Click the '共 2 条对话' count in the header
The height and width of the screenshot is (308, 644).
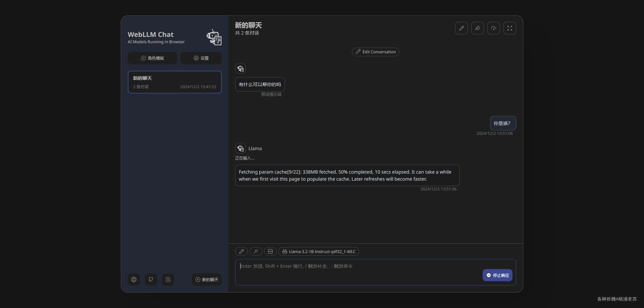point(247,33)
